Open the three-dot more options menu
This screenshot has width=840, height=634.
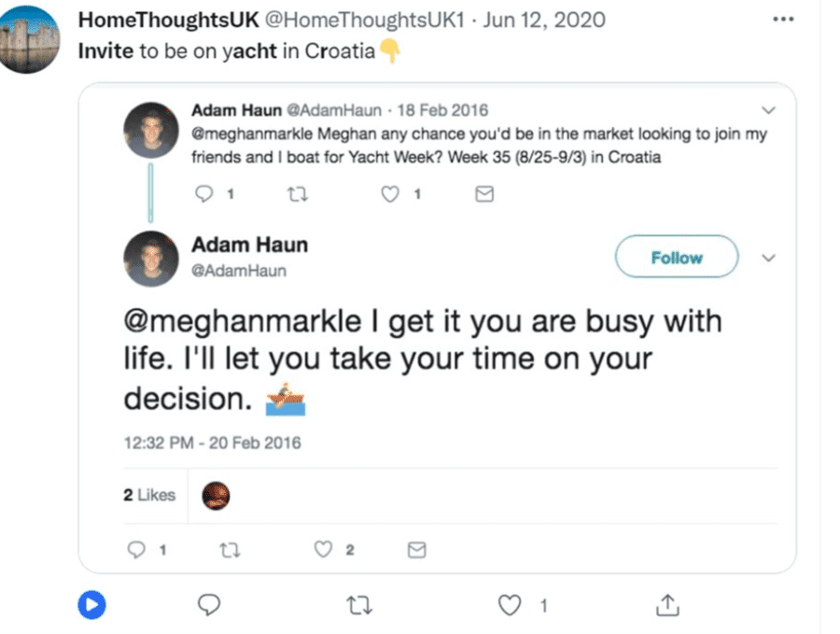[x=783, y=19]
